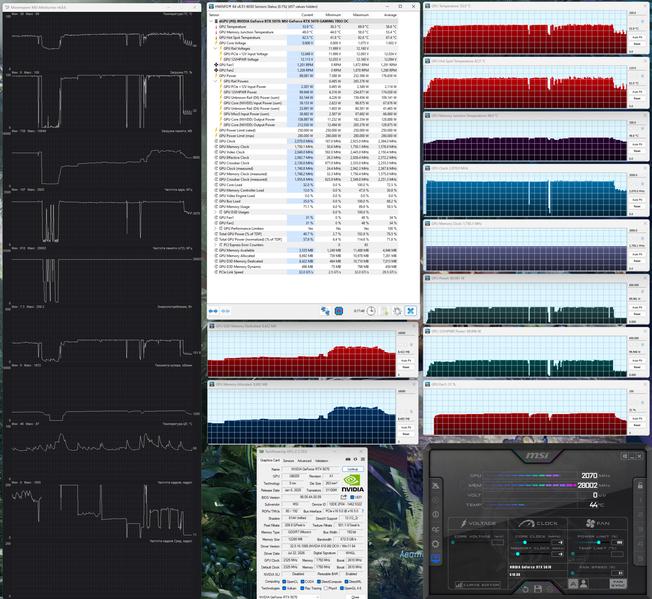The image size is (652, 599).
Task: Click the Afterburner save profile floppy icon
Action: coord(538,589)
